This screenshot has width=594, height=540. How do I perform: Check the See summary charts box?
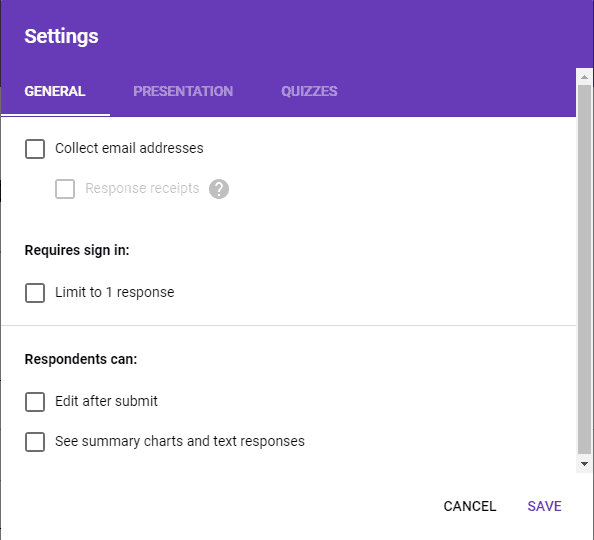tap(35, 442)
